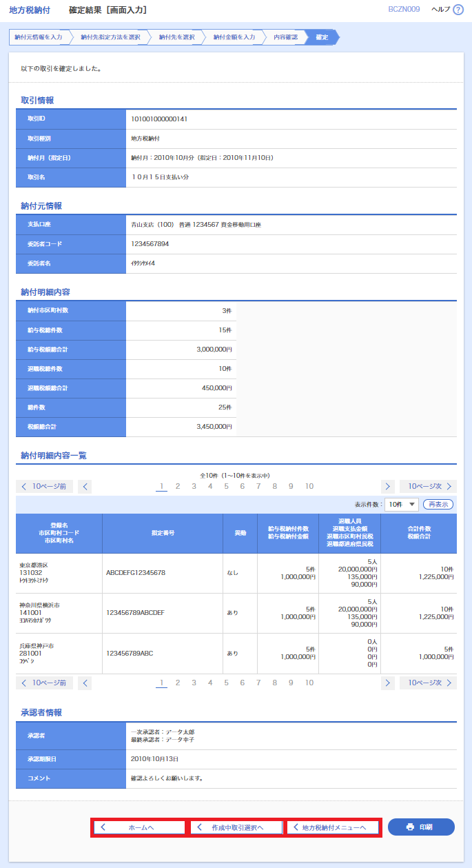Select page 9 in pager below the table
The height and width of the screenshot is (868, 472).
coord(291,683)
